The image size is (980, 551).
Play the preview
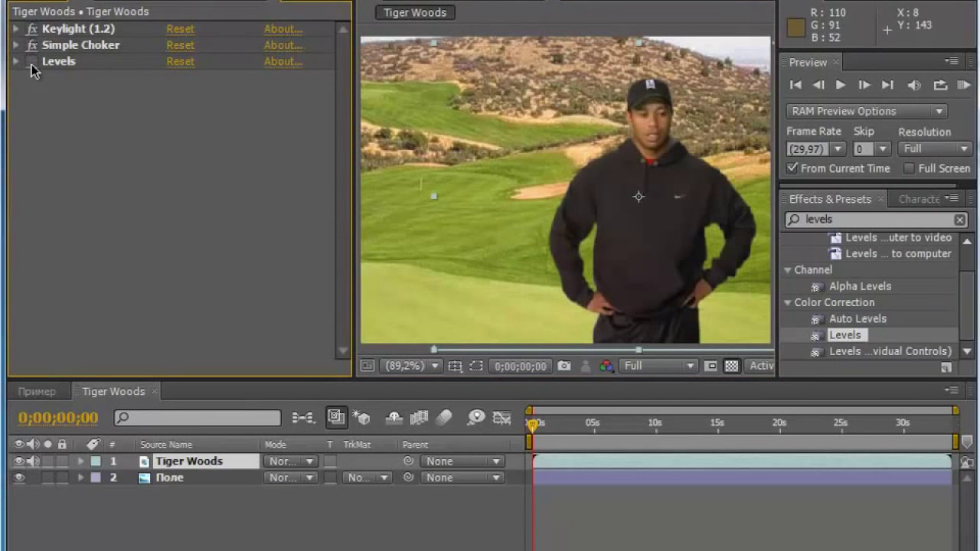tap(841, 85)
